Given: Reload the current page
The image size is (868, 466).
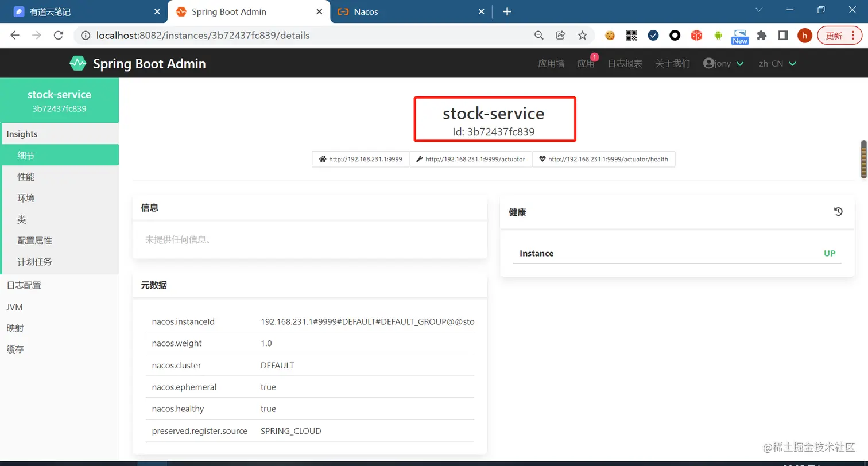Looking at the screenshot, I should (x=58, y=36).
